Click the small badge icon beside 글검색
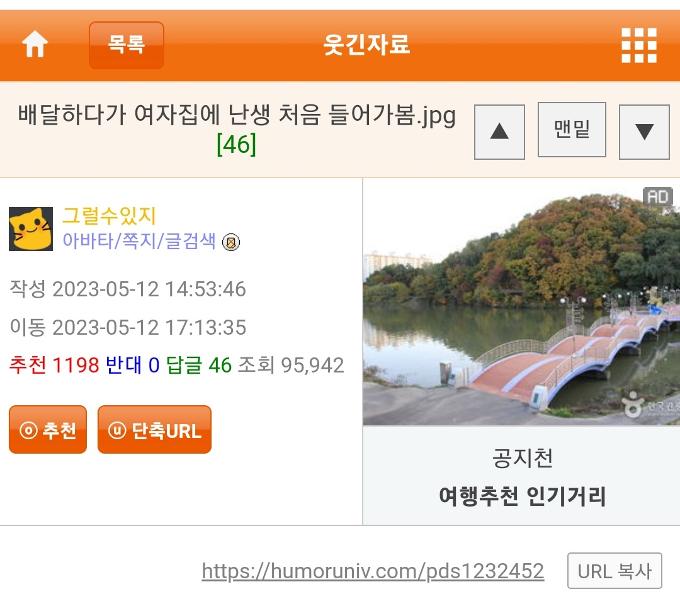 231,242
